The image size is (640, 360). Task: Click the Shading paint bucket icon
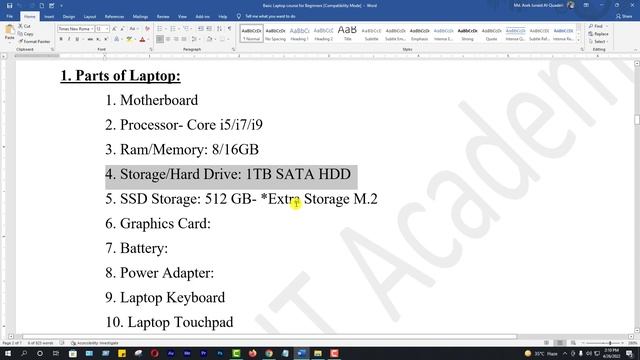tap(209, 39)
